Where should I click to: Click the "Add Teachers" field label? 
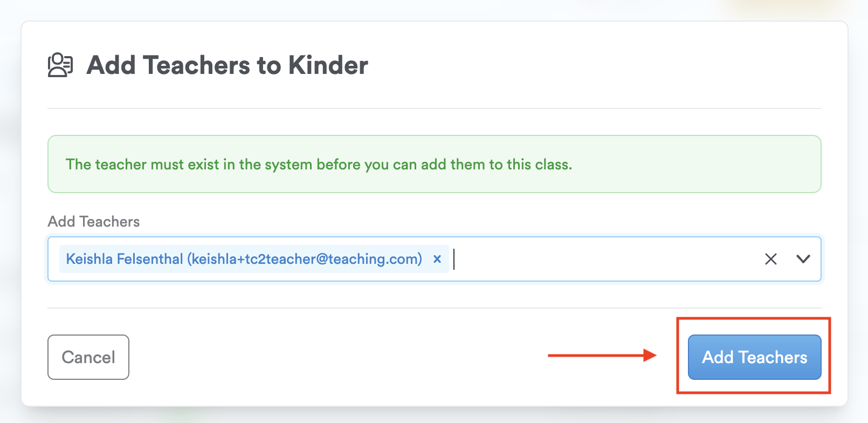pos(94,222)
